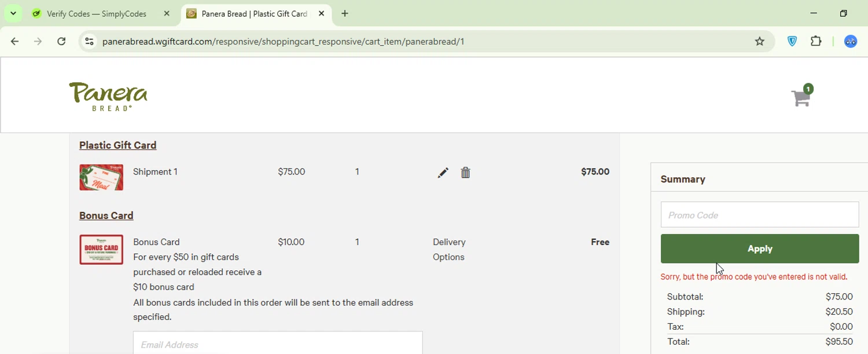Reload the current page
868x354 pixels.
click(61, 41)
